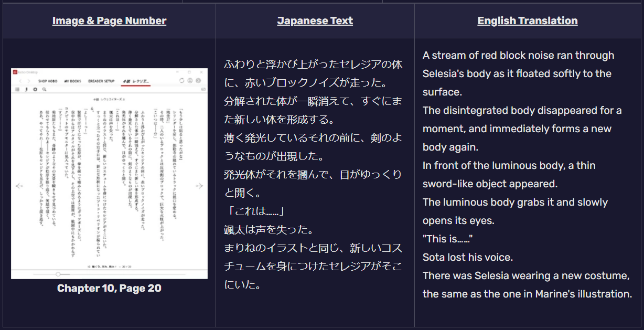Open the SHOP KOBO tab
This screenshot has width=644, height=330.
point(48,81)
